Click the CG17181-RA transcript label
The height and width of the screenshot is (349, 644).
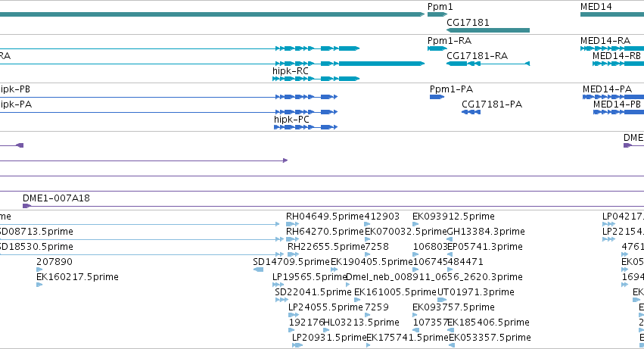477,56
